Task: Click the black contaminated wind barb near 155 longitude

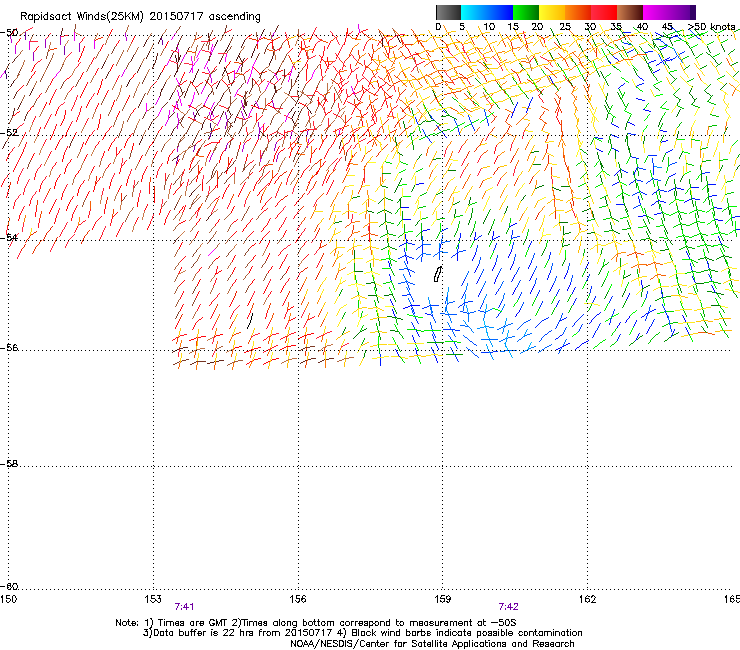Action: [251, 320]
